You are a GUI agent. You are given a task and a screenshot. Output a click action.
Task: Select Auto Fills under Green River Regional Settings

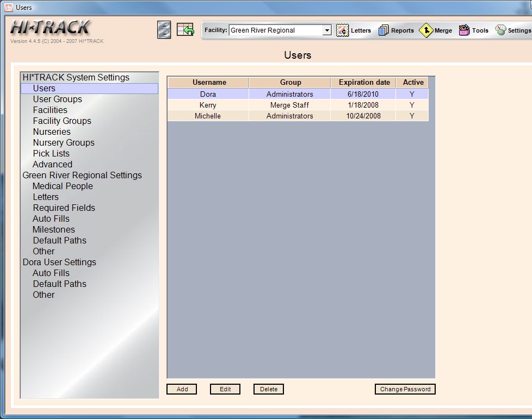tap(51, 218)
